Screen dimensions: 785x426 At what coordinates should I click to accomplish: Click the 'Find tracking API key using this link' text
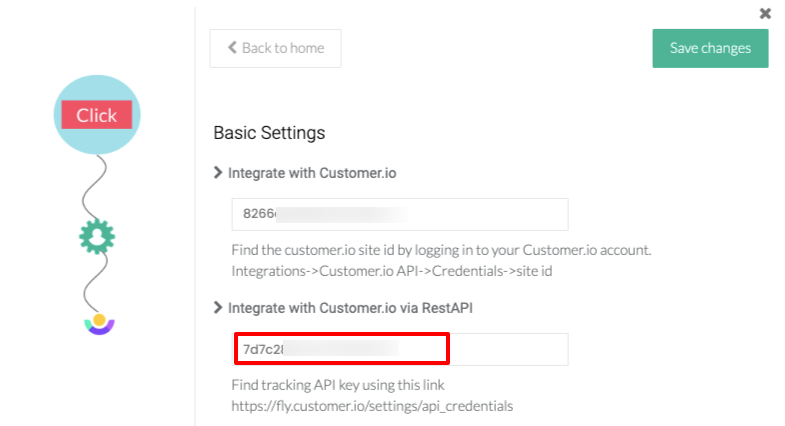point(338,385)
